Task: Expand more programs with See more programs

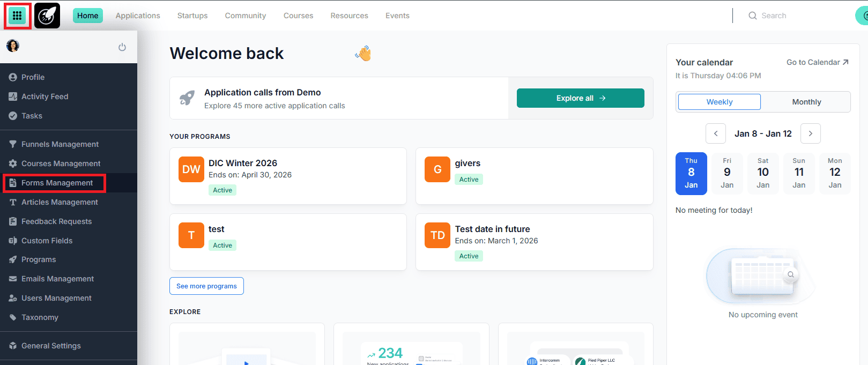Action: click(206, 286)
